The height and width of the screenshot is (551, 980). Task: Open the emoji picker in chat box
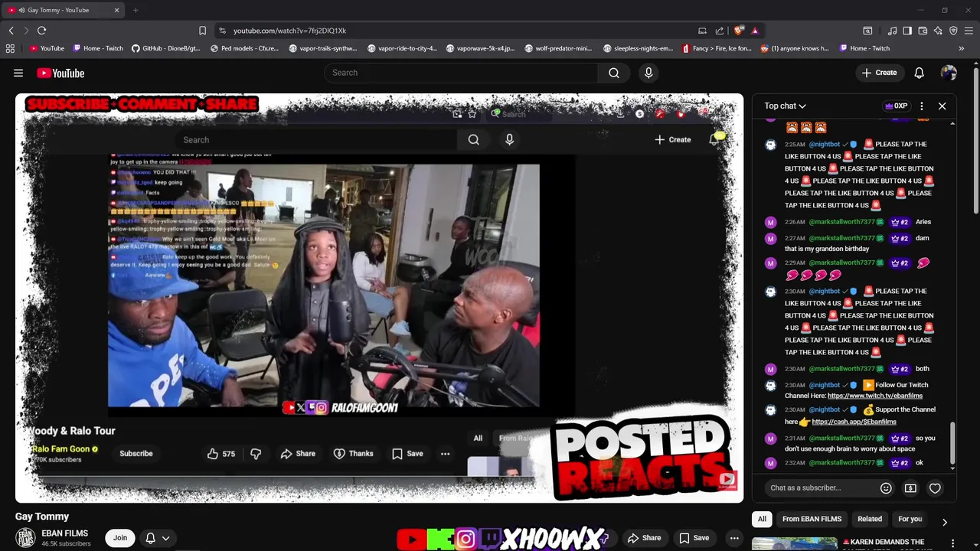886,488
